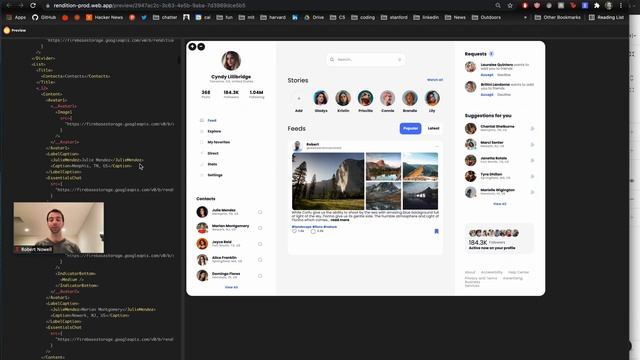Open the coding bookmarks folder
The image size is (640, 360).
(363, 18)
